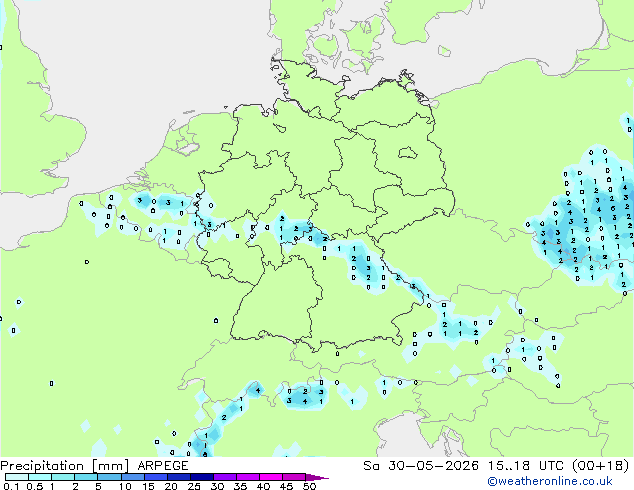Click the 25 to 30 mm legend swatch
The height and width of the screenshot is (490, 634).
(x=202, y=477)
